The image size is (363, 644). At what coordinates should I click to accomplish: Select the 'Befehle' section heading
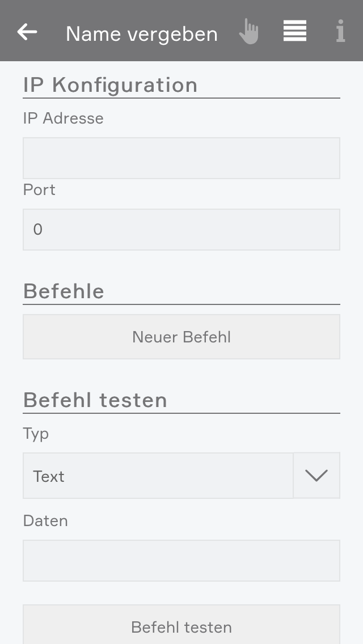point(64,291)
